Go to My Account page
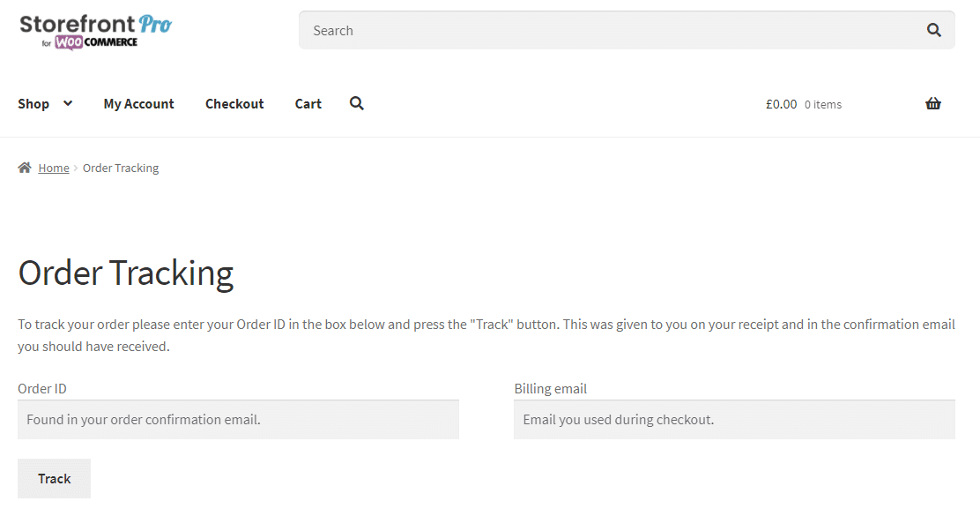 (138, 104)
